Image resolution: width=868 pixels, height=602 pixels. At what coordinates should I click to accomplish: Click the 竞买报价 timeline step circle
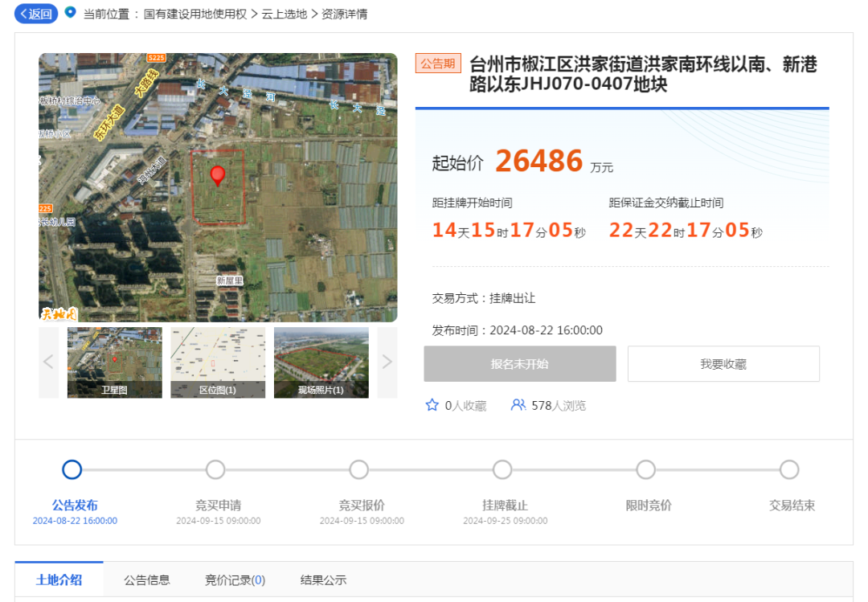(358, 469)
